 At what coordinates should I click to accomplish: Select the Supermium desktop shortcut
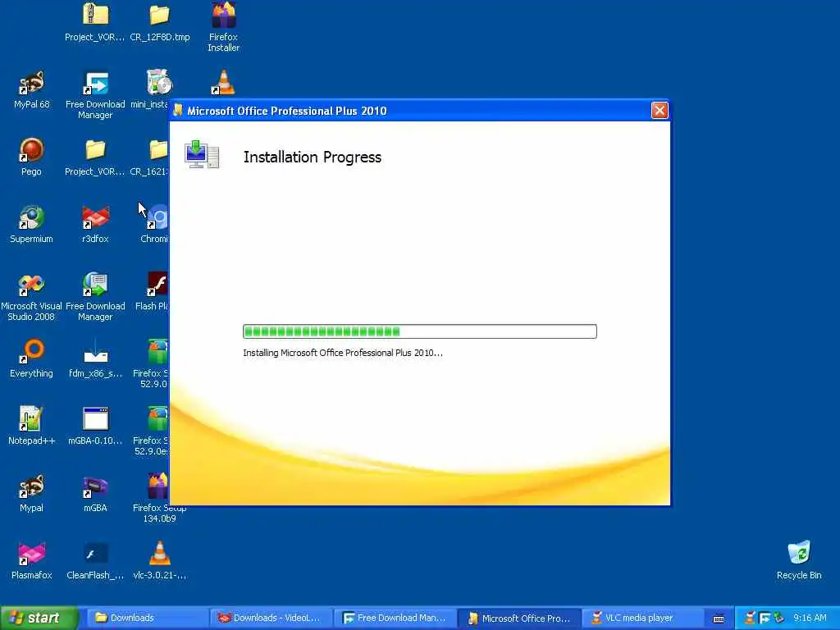coord(31,217)
